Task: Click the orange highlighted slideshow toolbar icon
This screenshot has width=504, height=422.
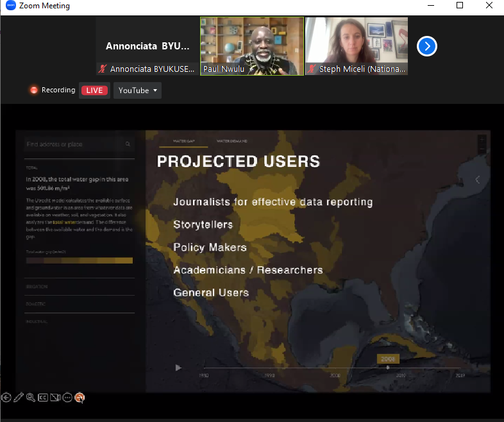Action: coord(80,398)
